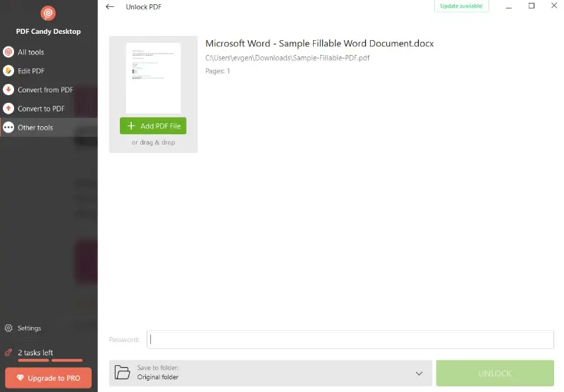Select the PDF document page thumbnail

153,78
